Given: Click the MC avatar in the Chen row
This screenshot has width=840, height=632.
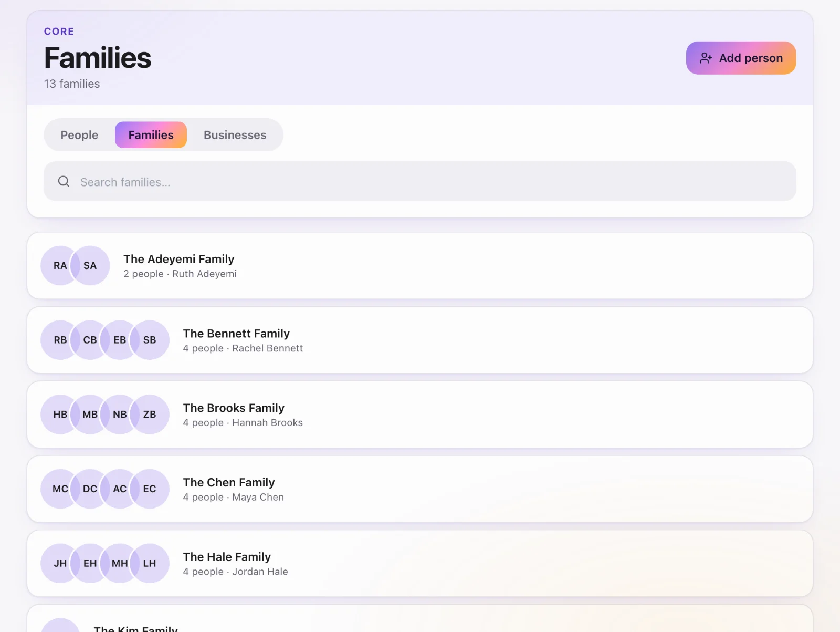Looking at the screenshot, I should pos(60,489).
